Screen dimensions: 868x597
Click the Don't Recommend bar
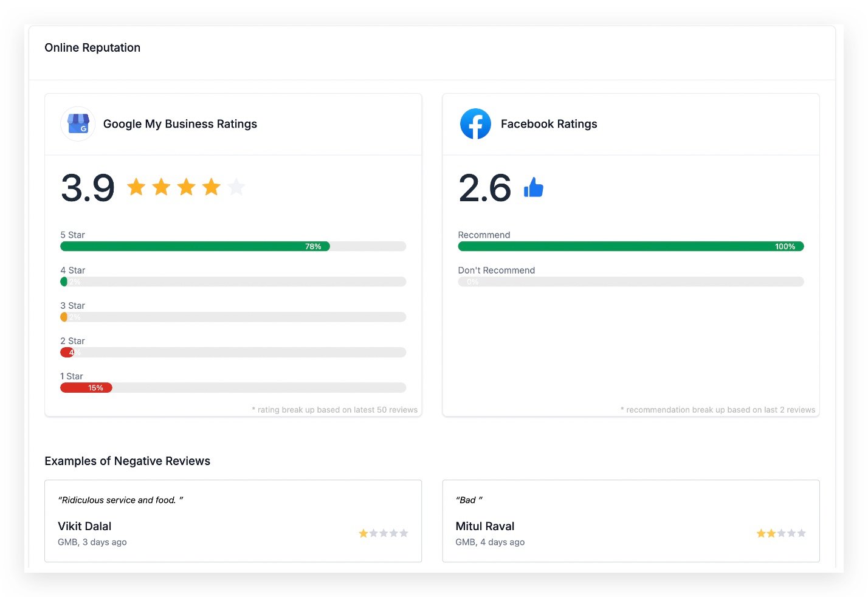(x=630, y=282)
